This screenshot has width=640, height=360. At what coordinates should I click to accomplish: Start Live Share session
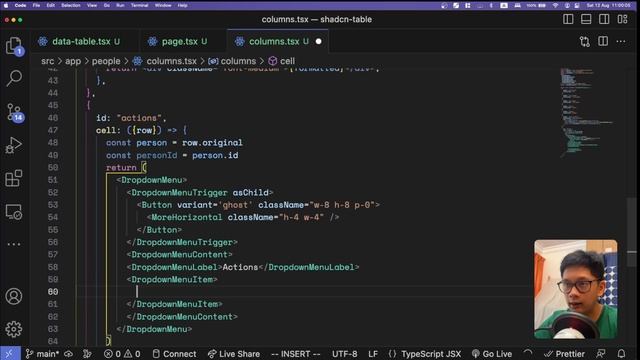234,353
